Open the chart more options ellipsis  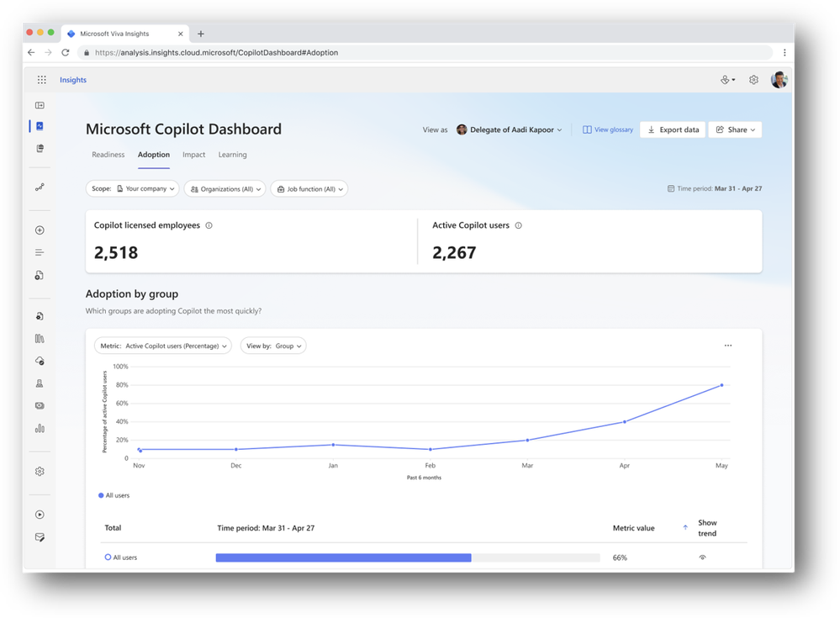tap(727, 346)
